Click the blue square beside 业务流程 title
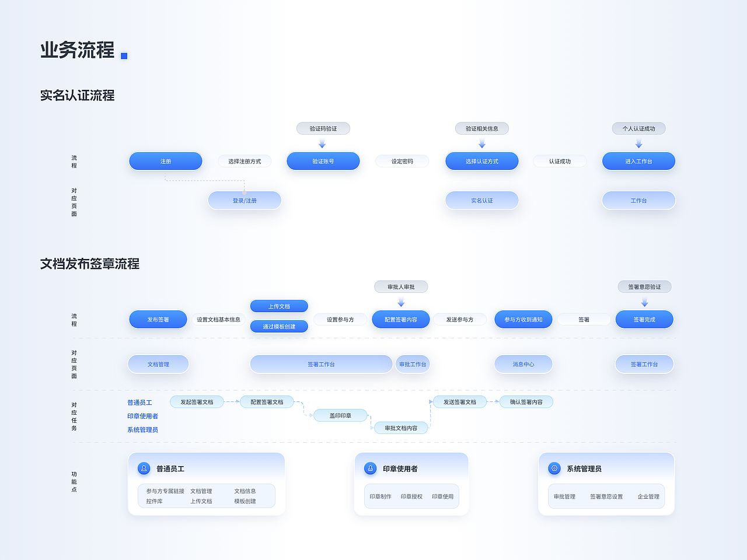The width and height of the screenshot is (747, 560). pos(123,55)
